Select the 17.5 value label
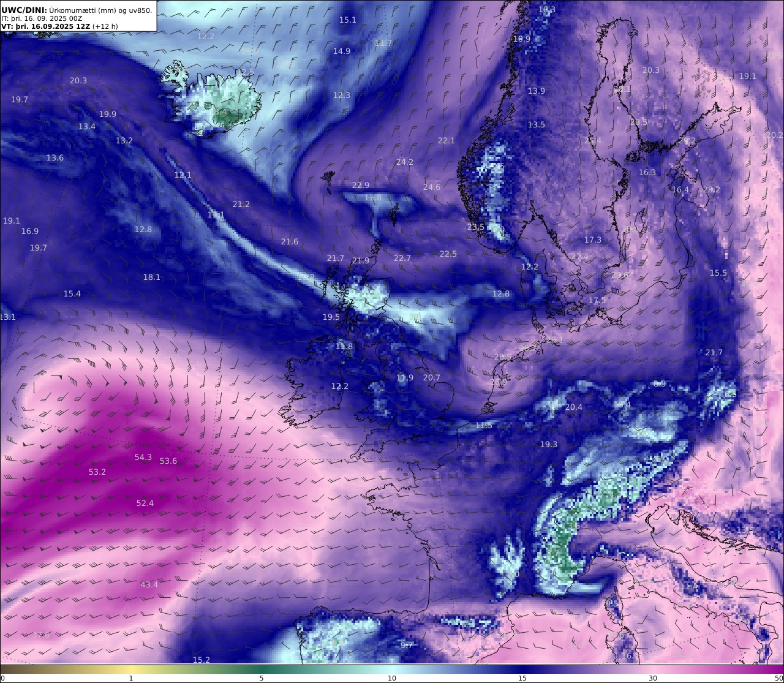Screen dimensions: 784x683 (597, 301)
